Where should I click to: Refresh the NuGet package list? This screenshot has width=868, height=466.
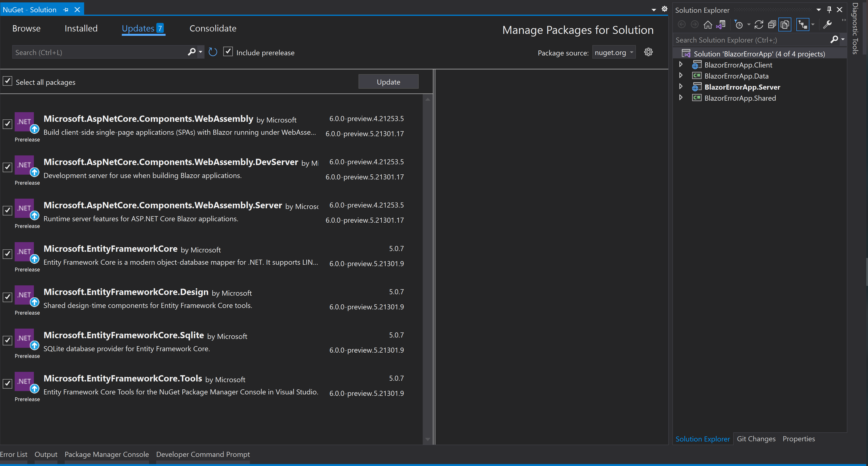(x=213, y=52)
